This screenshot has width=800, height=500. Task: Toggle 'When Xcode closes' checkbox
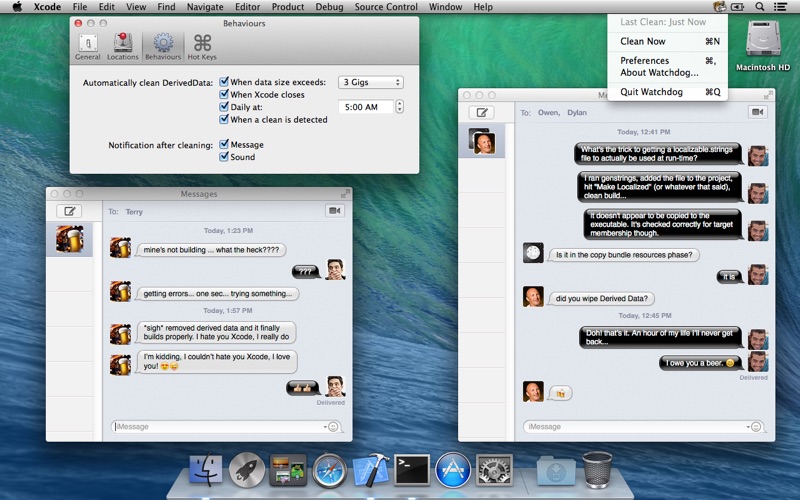223,94
